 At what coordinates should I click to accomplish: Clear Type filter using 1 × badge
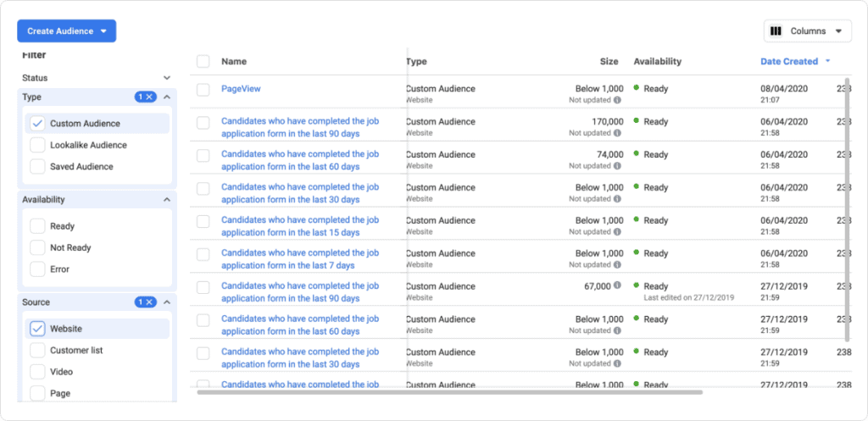tap(145, 97)
